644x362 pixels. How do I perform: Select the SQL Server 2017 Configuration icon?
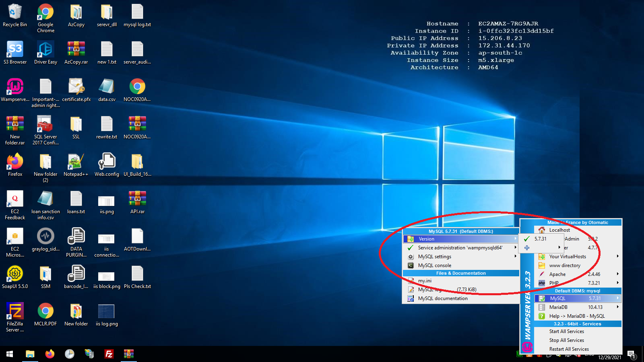coord(45,131)
